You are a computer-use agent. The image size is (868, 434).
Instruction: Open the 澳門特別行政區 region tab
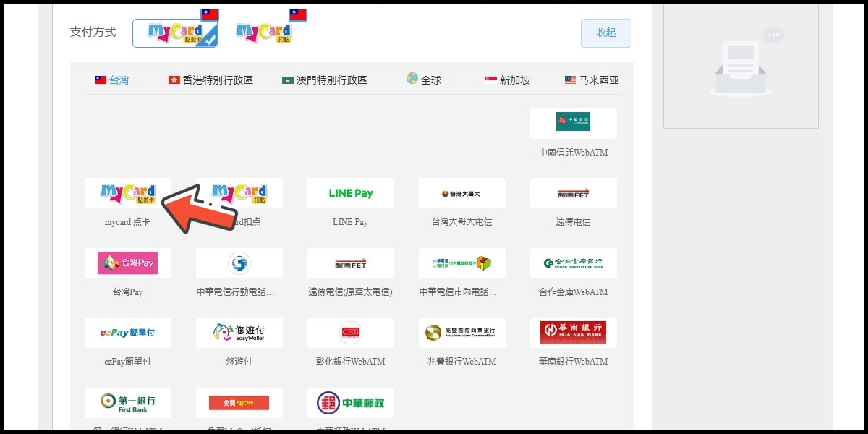pos(325,80)
